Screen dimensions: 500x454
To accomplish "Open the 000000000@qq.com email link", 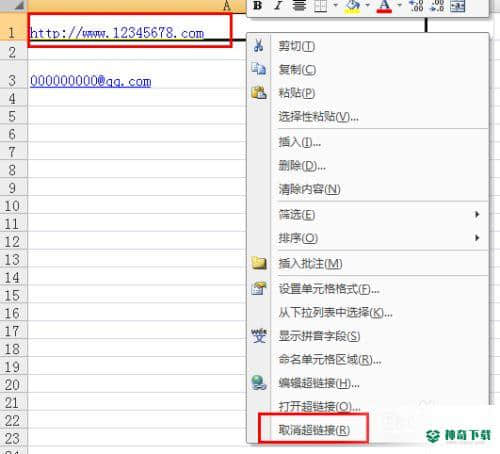I will [x=91, y=81].
